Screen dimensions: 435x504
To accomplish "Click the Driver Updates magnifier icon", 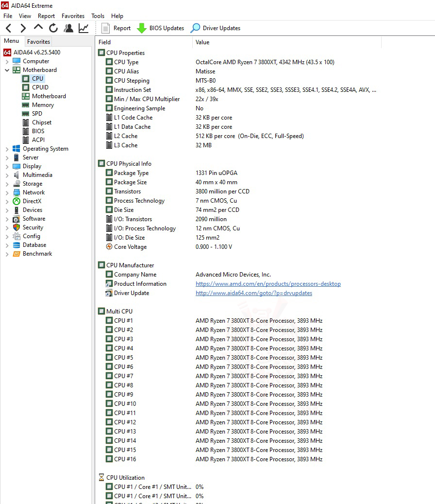I will tap(195, 28).
